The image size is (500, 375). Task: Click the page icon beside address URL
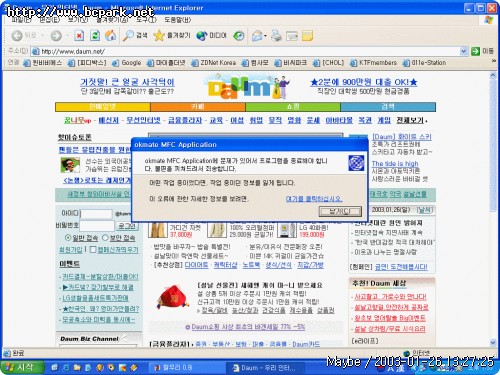35,51
